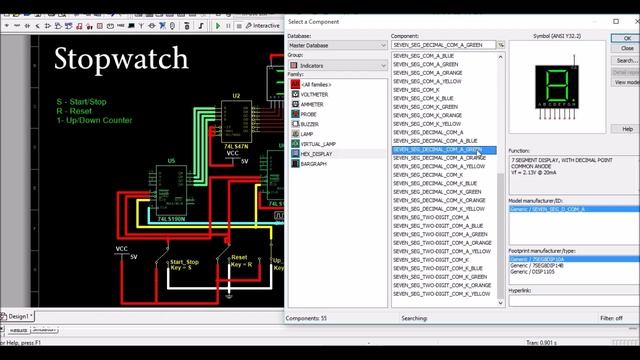Click OK in Select a Component
The image size is (640, 360).
coord(627,38)
